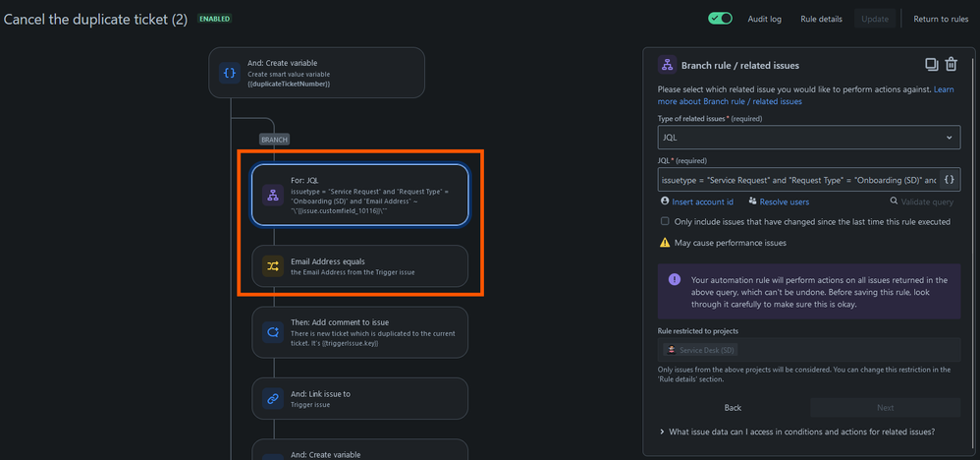Click the duplicate component icon in panel header
This screenshot has width=980, height=460.
point(931,65)
